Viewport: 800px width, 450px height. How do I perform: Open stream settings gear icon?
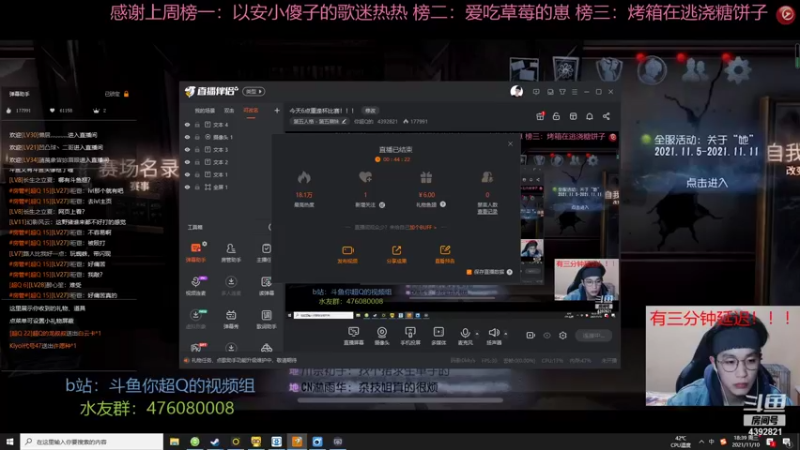[563, 335]
